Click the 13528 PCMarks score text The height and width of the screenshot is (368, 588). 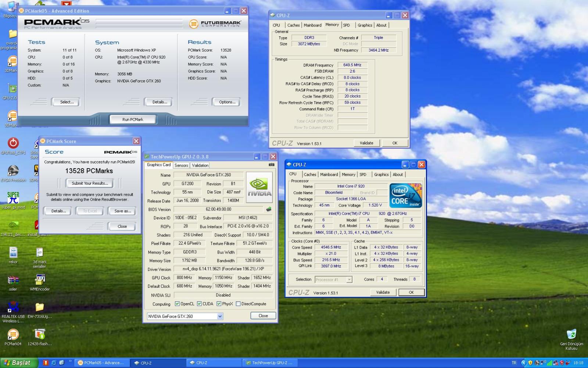click(x=89, y=171)
